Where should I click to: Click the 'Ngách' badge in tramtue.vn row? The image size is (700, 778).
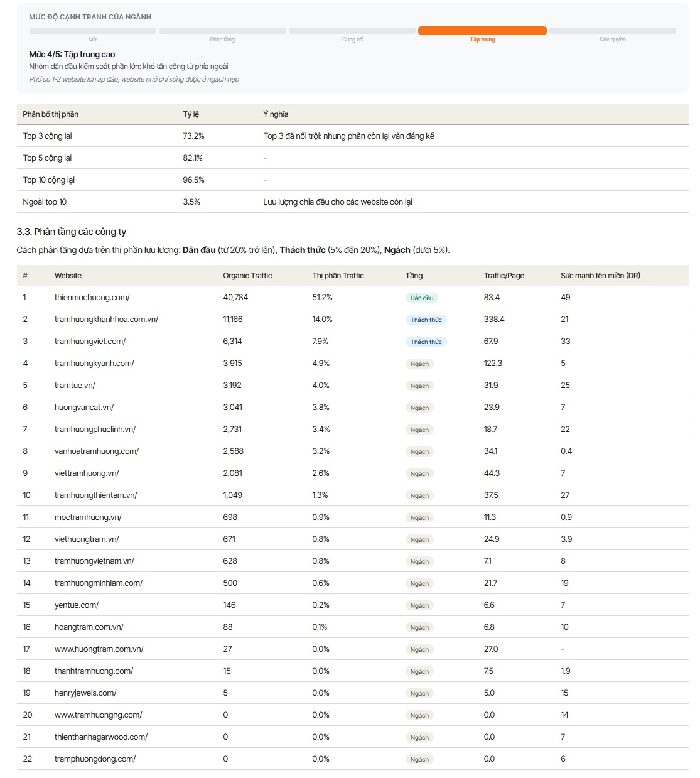tap(419, 386)
